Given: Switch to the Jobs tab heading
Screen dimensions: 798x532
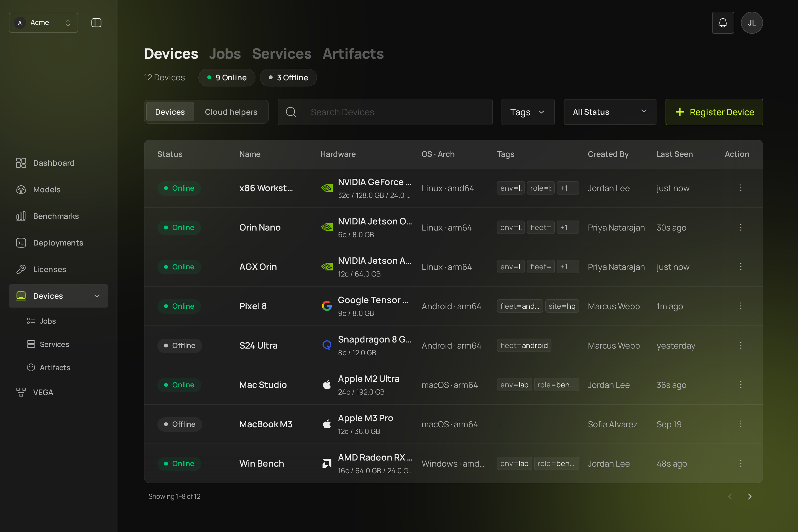Looking at the screenshot, I should click(225, 53).
